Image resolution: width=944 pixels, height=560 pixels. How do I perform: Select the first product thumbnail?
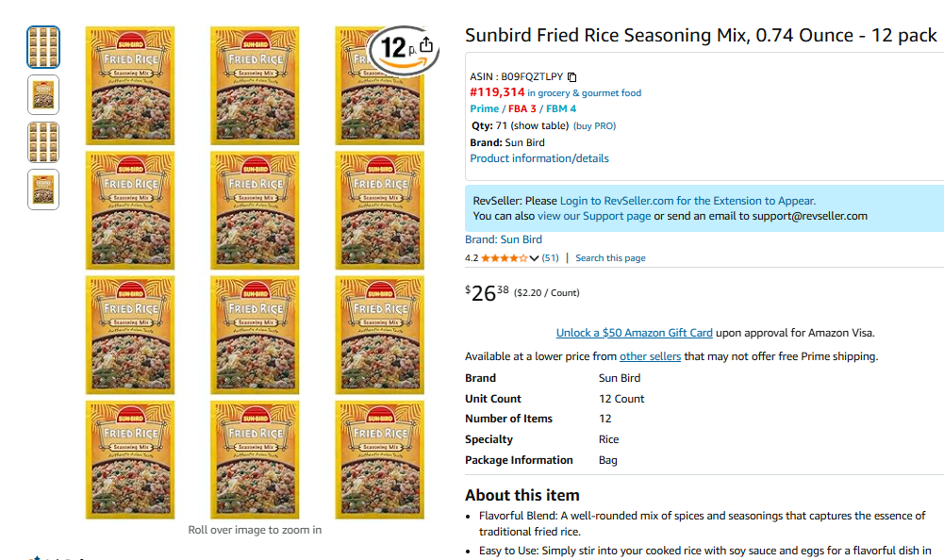(43, 47)
